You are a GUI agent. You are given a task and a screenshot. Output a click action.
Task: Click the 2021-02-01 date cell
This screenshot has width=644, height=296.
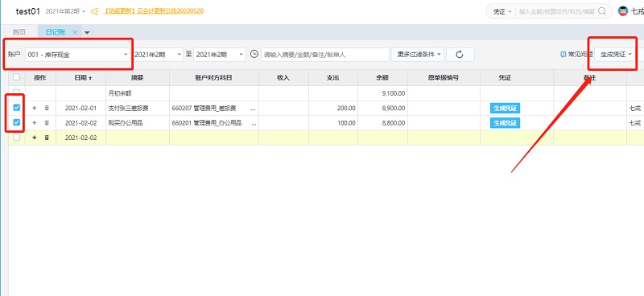(81, 108)
